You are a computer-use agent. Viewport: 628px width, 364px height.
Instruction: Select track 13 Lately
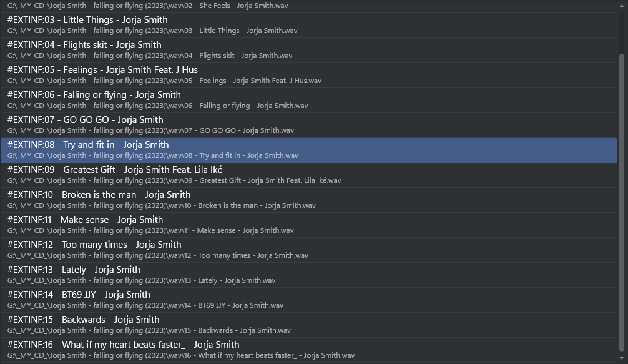coord(74,270)
